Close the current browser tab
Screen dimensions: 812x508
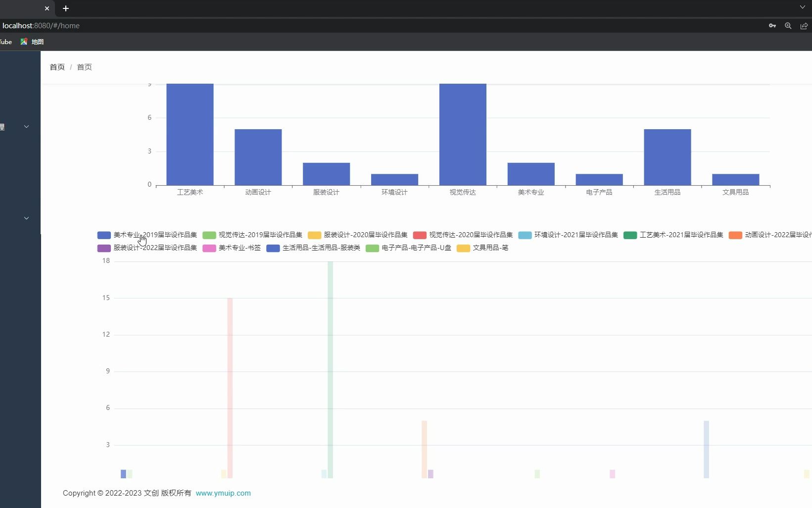pos(47,8)
